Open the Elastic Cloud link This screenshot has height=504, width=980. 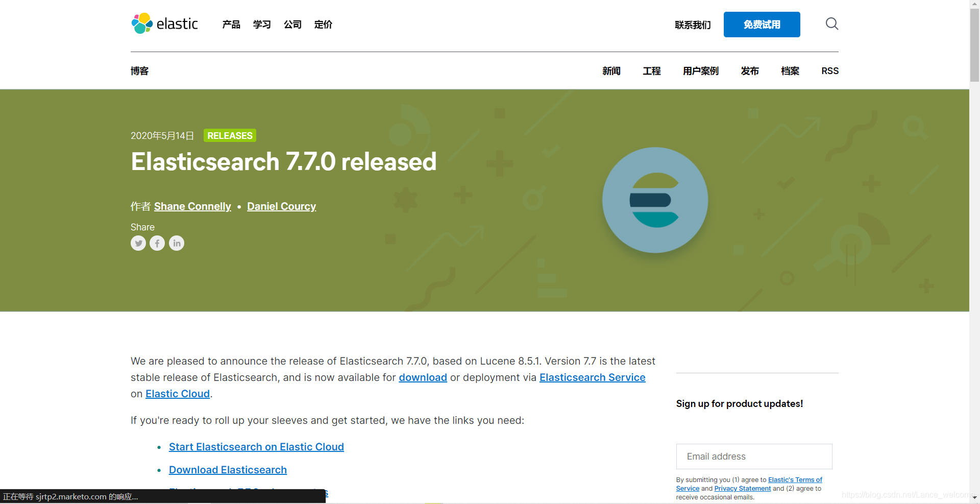(177, 394)
